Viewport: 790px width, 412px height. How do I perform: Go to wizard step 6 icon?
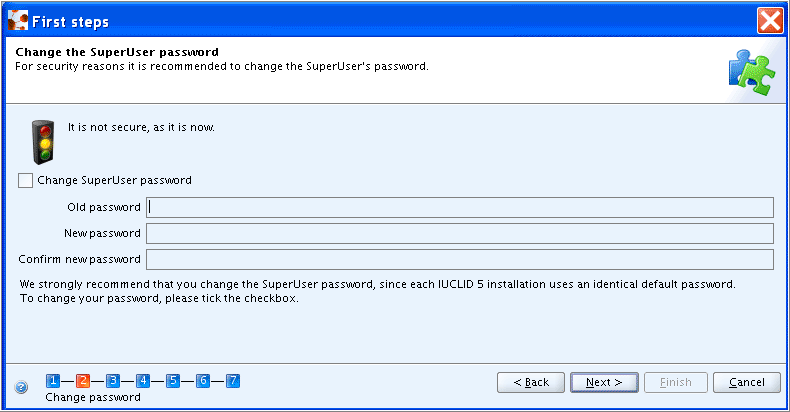pyautogui.click(x=203, y=381)
